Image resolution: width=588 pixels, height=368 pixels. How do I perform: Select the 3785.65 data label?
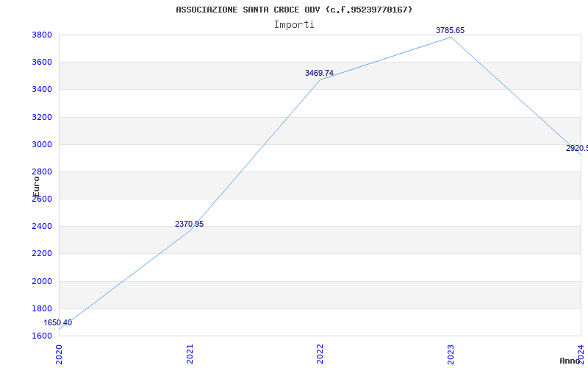click(x=450, y=30)
